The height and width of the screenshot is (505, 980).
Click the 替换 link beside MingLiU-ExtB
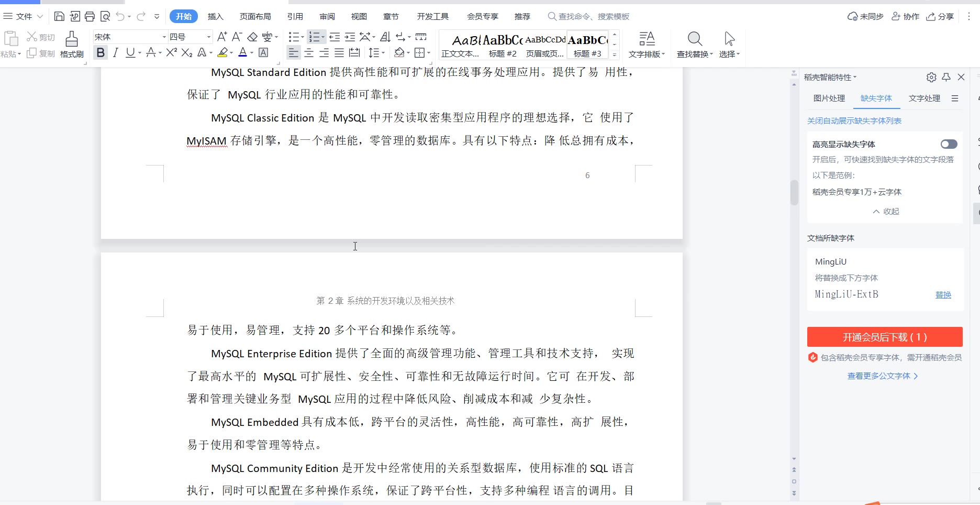(x=943, y=295)
